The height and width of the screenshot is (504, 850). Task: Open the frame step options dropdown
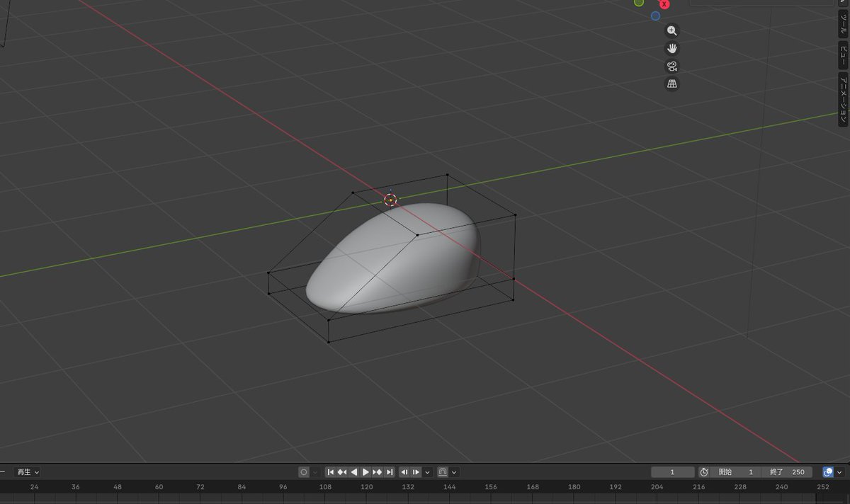coord(428,472)
